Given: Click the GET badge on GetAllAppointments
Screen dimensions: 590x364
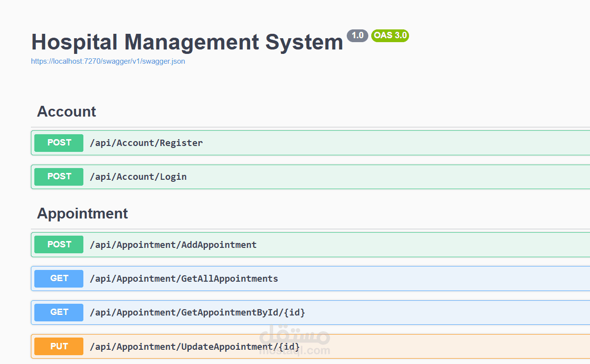Looking at the screenshot, I should click(x=58, y=278).
